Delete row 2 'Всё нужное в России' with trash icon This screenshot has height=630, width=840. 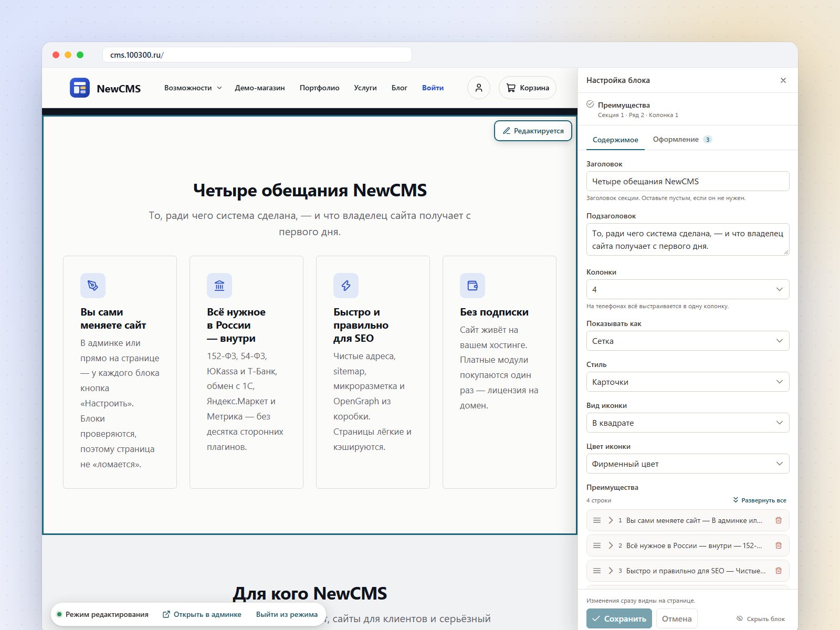click(x=779, y=545)
